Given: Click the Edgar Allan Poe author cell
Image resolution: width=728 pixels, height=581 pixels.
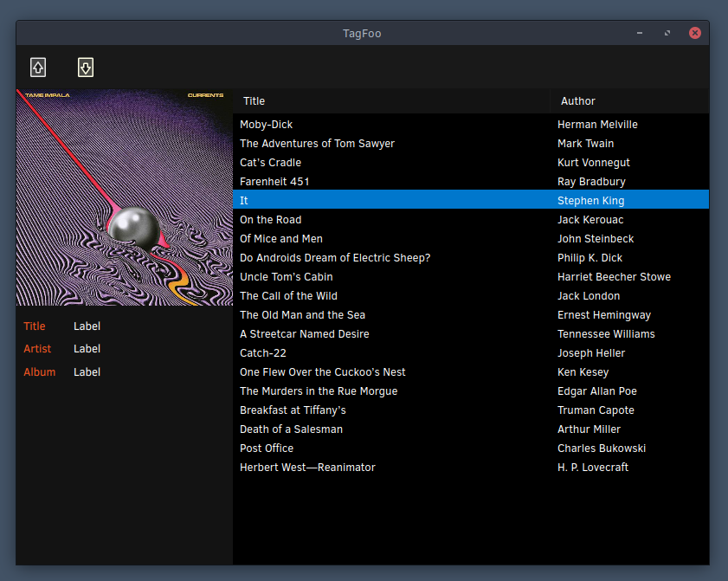Looking at the screenshot, I should click(x=597, y=391).
